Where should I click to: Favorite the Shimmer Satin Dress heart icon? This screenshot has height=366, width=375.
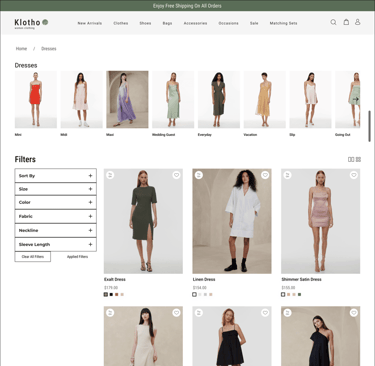click(x=354, y=175)
